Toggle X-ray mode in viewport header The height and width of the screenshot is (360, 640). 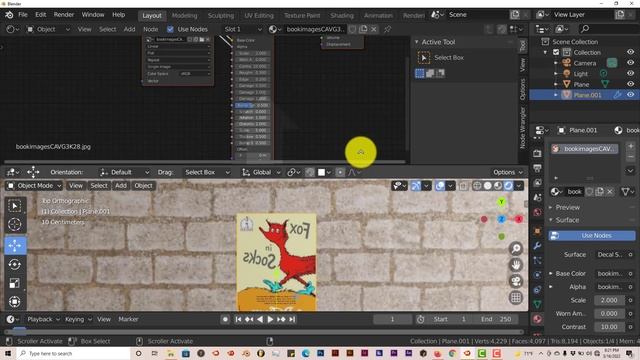(462, 186)
